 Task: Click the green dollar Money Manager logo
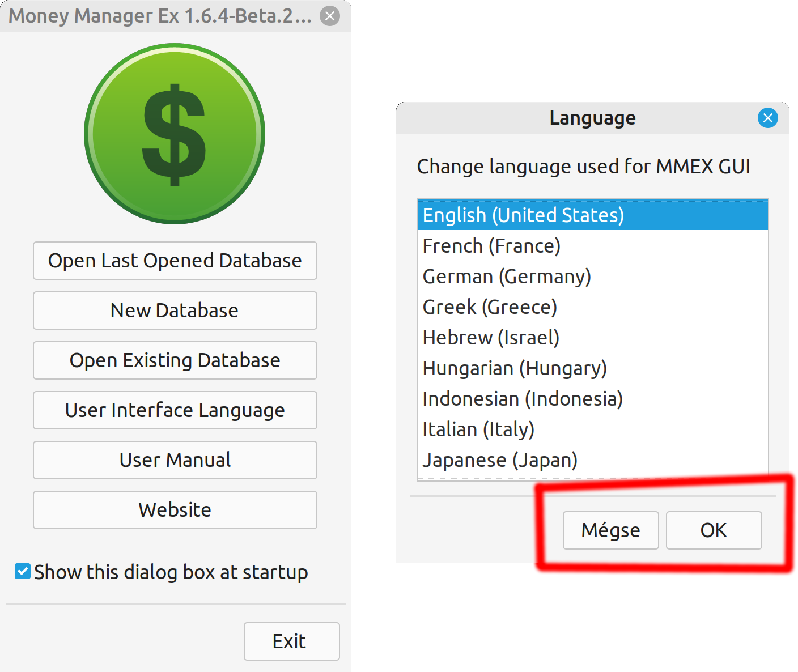coord(174,134)
